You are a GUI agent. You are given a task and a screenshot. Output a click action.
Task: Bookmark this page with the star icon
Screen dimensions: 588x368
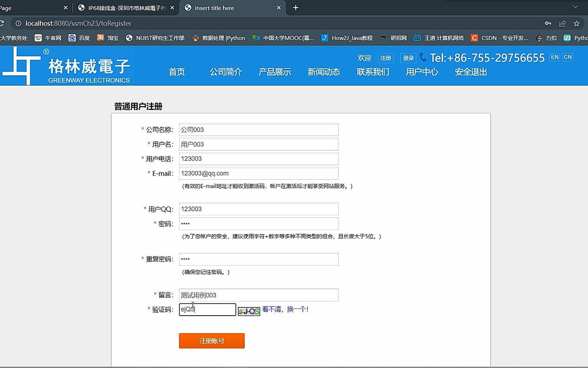[576, 23]
